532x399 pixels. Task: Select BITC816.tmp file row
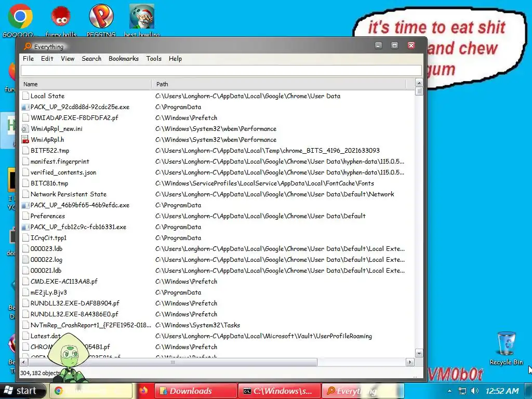(217, 183)
